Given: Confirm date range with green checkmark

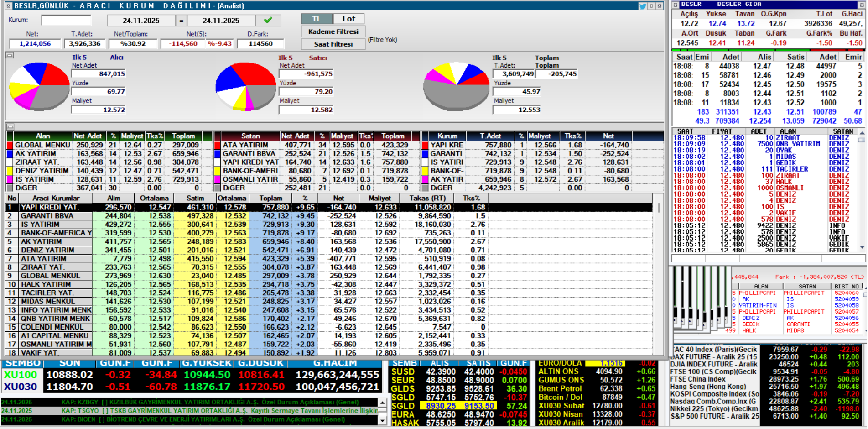Looking at the screenshot, I should (x=268, y=20).
